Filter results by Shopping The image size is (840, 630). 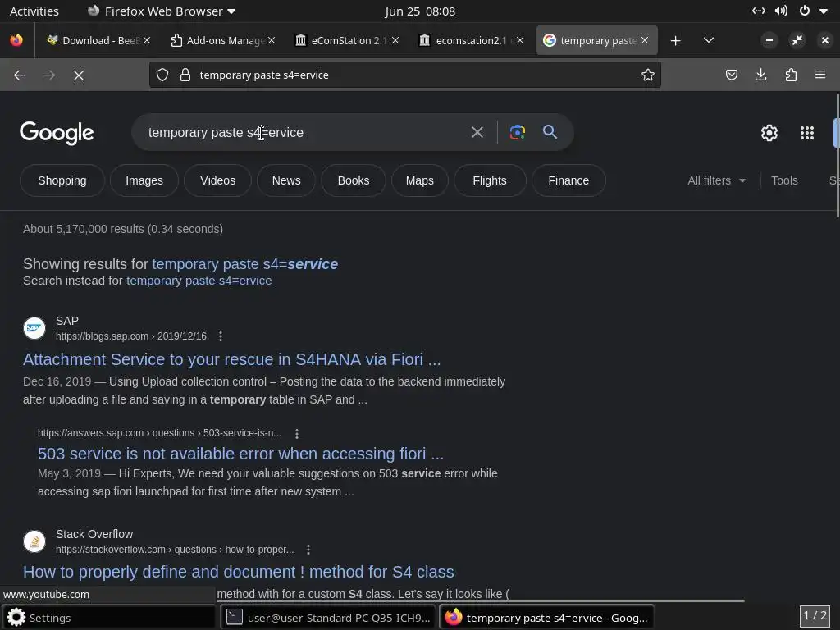click(62, 180)
